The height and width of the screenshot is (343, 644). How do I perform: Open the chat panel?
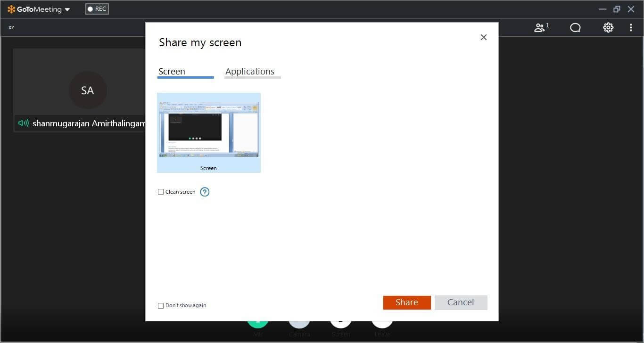point(575,27)
